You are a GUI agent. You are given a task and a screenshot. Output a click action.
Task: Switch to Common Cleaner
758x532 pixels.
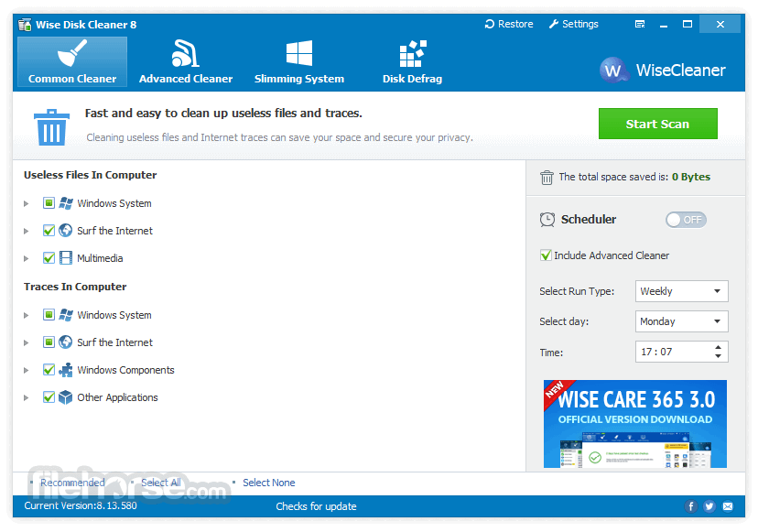[x=71, y=61]
